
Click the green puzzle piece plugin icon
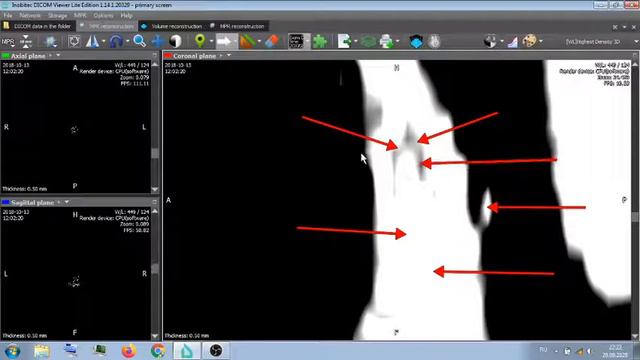pos(320,41)
